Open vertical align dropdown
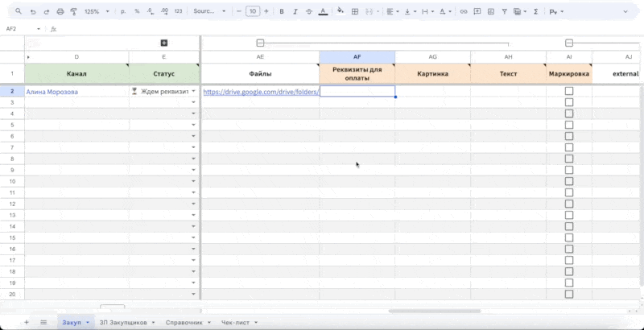 [x=411, y=11]
